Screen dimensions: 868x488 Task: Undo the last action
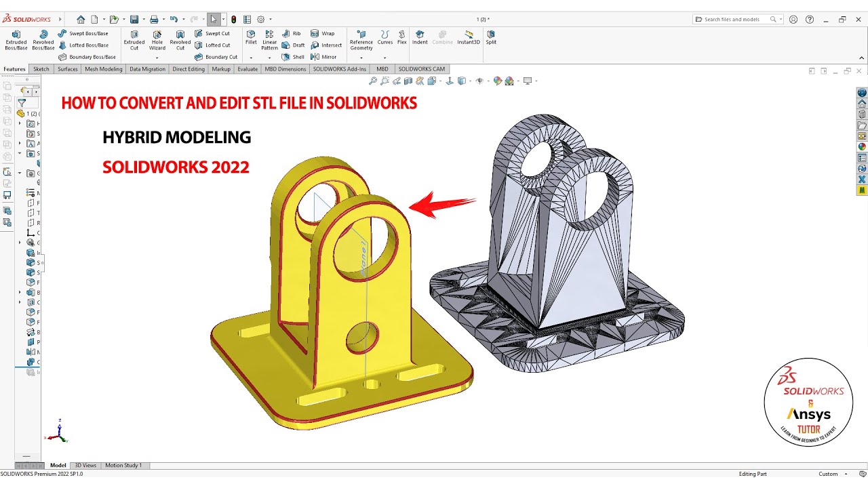coord(174,20)
